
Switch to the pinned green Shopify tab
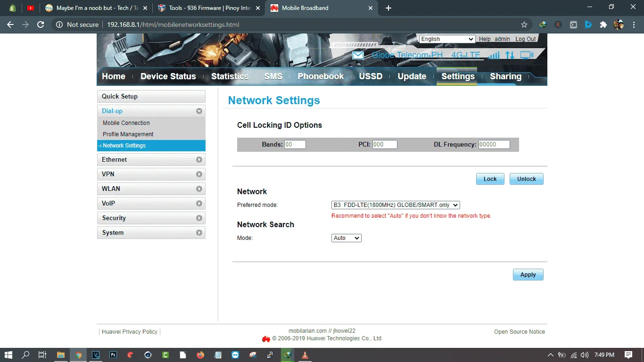[13, 8]
